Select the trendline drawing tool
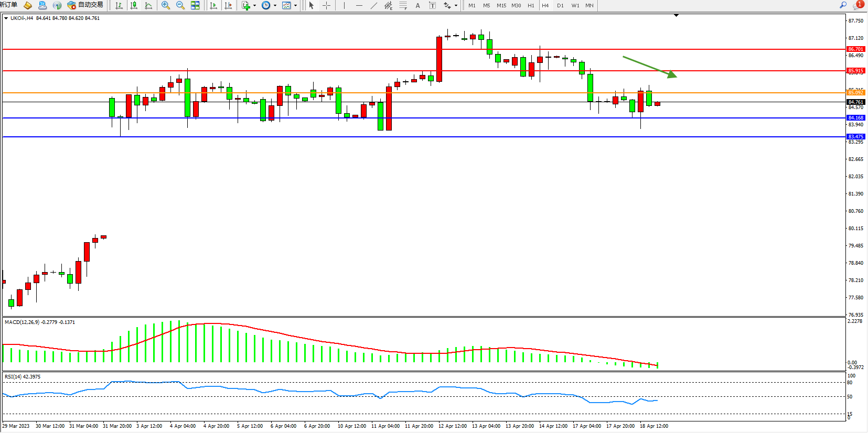868x433 pixels. [373, 5]
